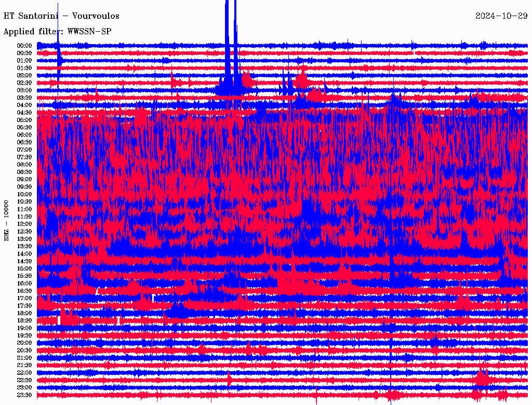
Task: Select the 18:00 time label
Action: [24, 313]
